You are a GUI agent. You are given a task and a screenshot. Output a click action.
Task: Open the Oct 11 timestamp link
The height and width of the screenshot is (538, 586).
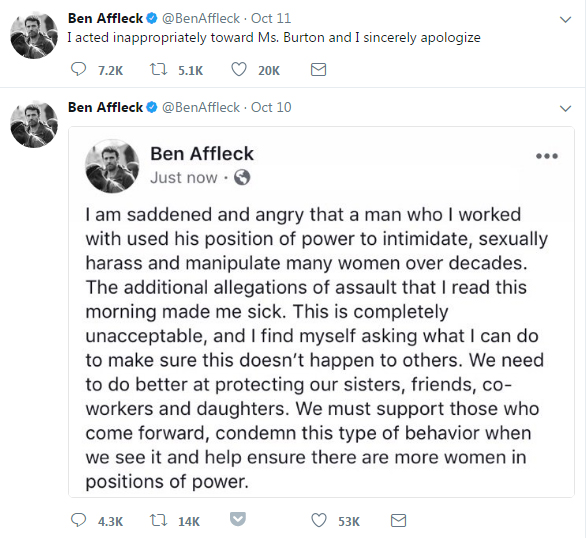coord(271,18)
